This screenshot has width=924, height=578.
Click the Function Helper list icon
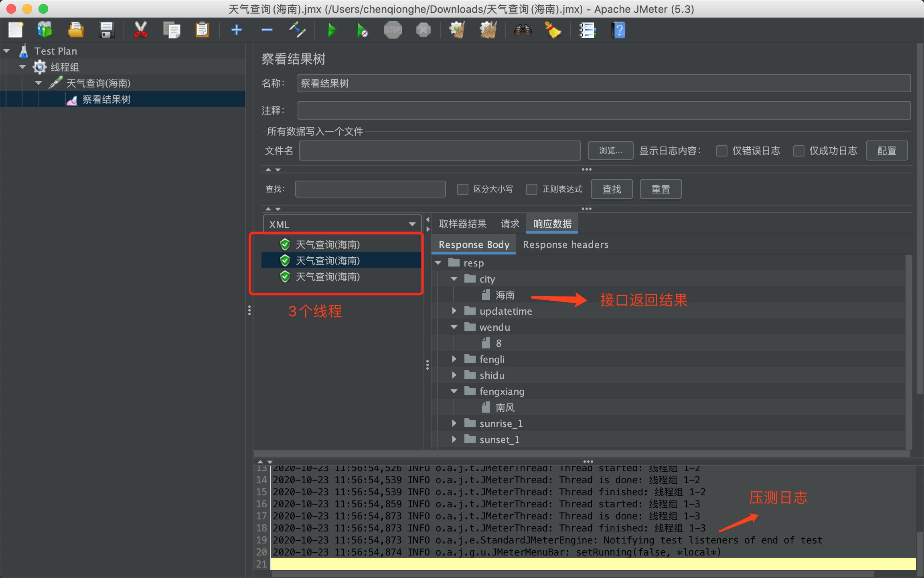point(587,30)
